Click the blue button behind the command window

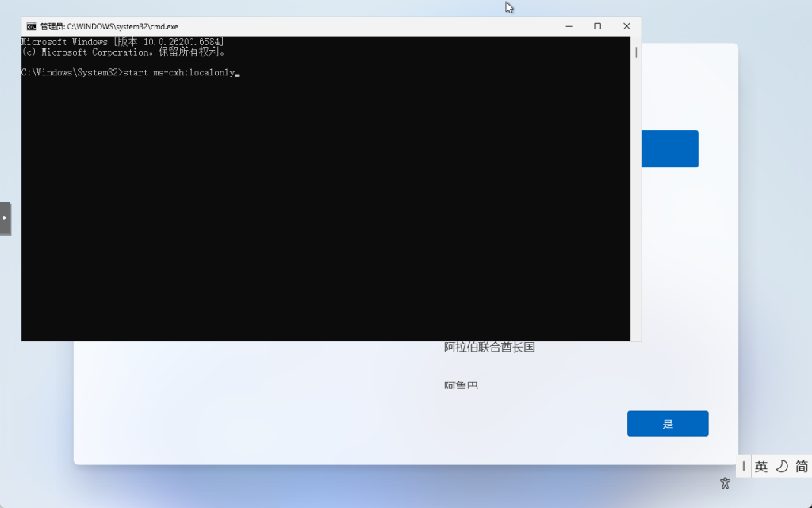(670, 148)
